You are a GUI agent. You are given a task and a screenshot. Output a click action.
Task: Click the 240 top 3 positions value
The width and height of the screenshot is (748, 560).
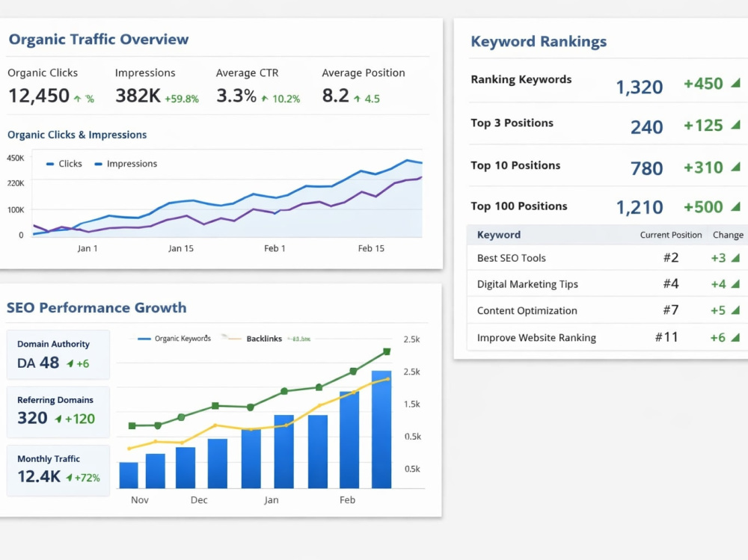point(646,127)
